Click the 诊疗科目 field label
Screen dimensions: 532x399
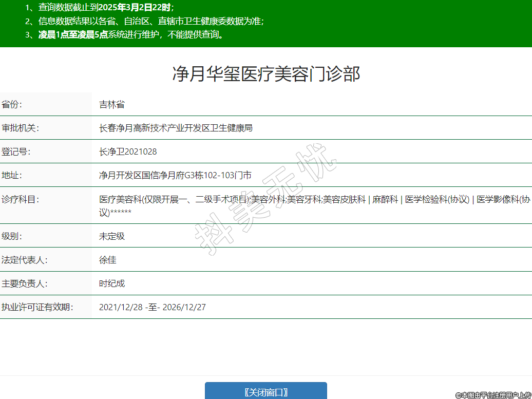pos(21,199)
